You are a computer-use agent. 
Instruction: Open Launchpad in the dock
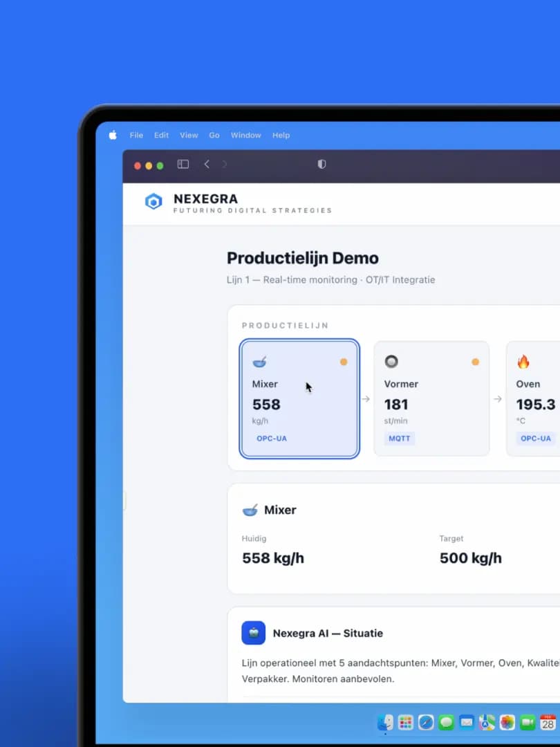(x=406, y=722)
